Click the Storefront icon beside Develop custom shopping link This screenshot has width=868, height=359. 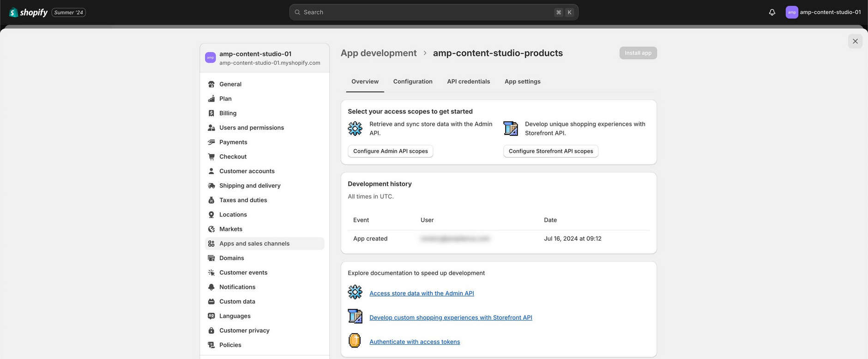[355, 316]
